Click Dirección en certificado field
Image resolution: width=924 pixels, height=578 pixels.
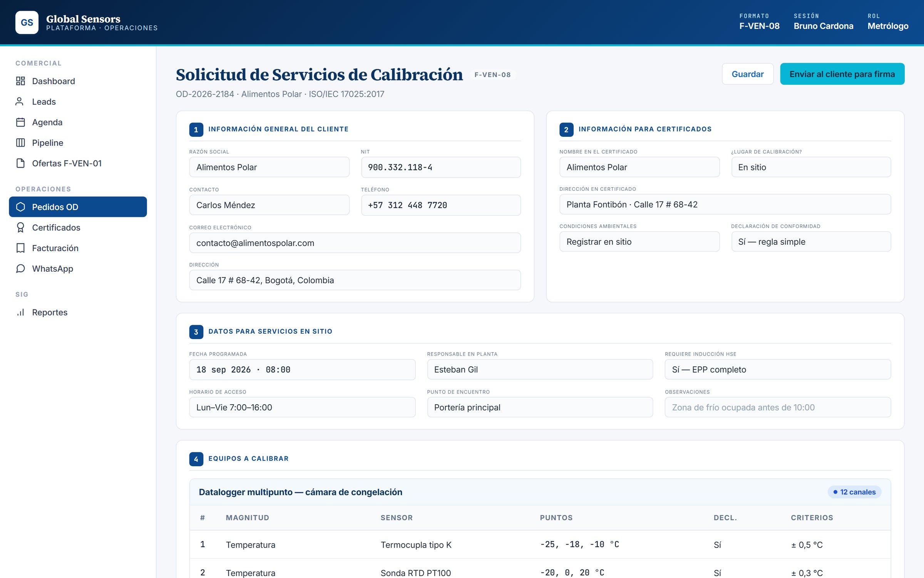click(725, 204)
